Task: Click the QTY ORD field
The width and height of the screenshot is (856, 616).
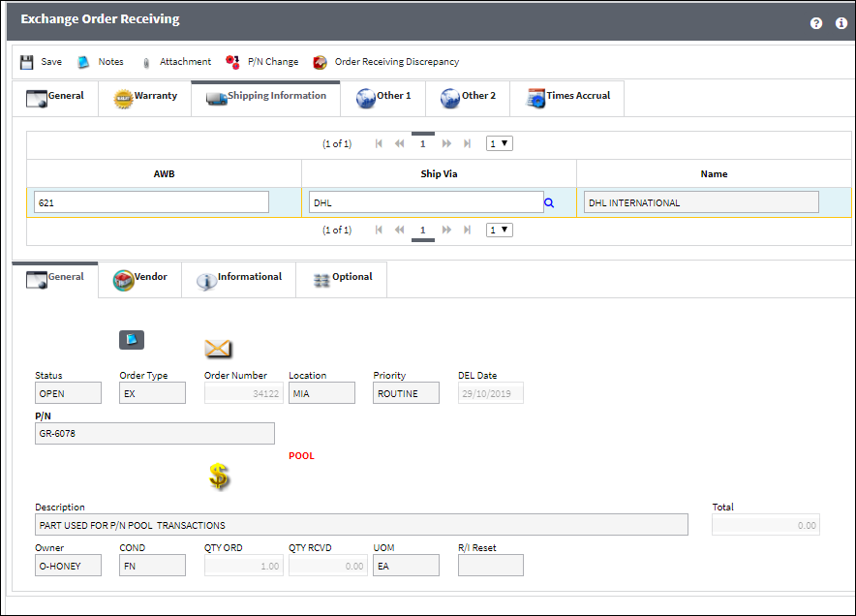Action: pos(243,566)
